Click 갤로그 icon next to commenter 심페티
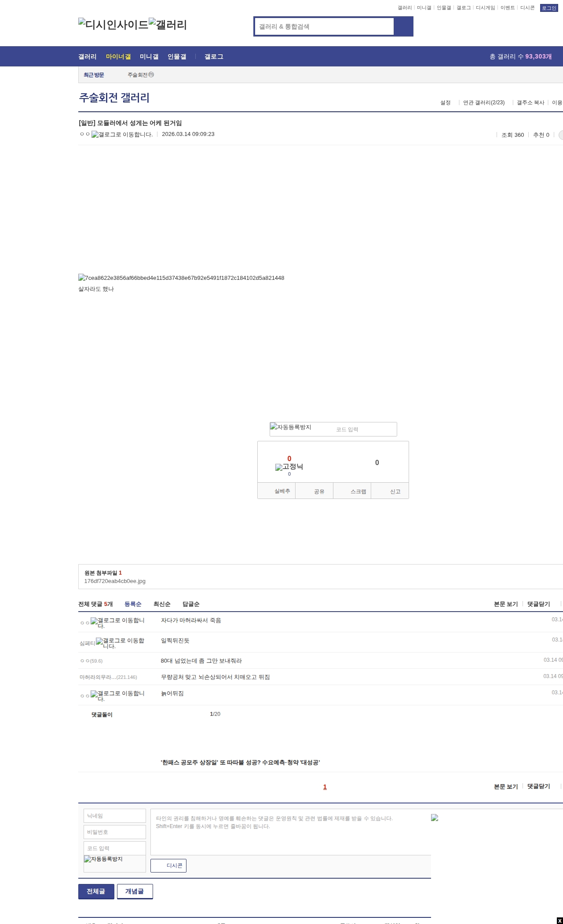This screenshot has width=563, height=924. click(120, 643)
